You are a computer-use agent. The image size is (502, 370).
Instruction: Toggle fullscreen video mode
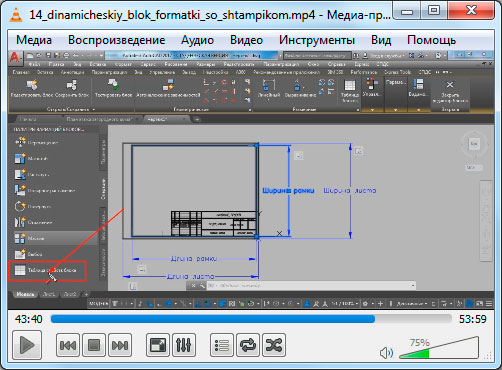click(x=158, y=345)
